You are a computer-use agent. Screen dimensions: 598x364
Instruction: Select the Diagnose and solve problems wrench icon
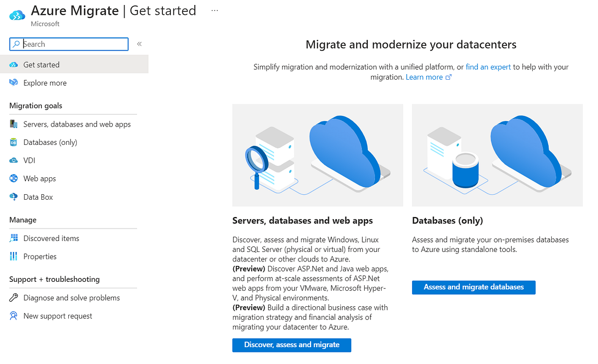click(x=14, y=297)
